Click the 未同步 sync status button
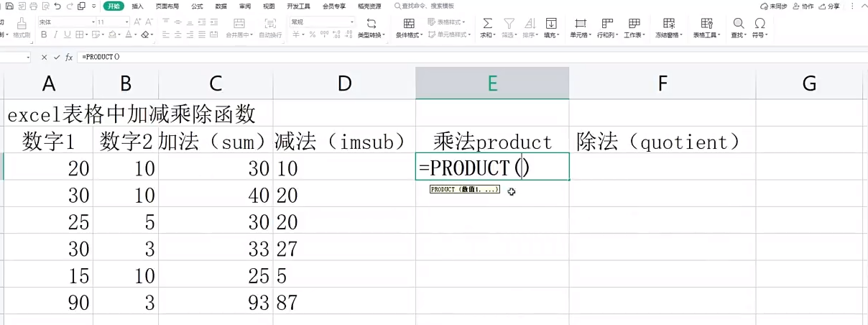The width and height of the screenshot is (868, 325). click(x=774, y=6)
